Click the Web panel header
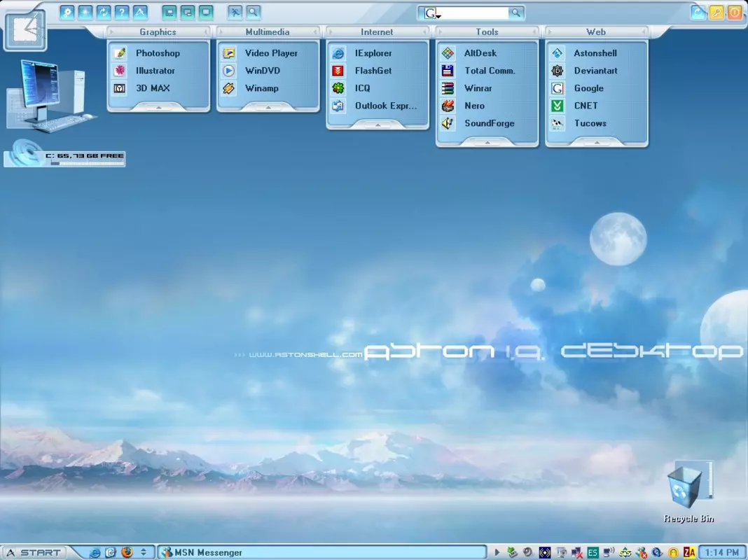748x560 pixels. (596, 32)
